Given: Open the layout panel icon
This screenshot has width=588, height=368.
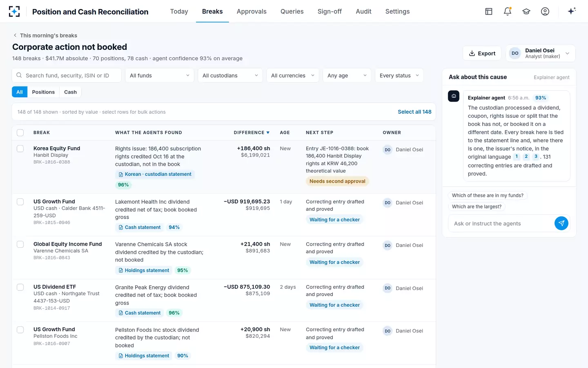Looking at the screenshot, I should 489,11.
